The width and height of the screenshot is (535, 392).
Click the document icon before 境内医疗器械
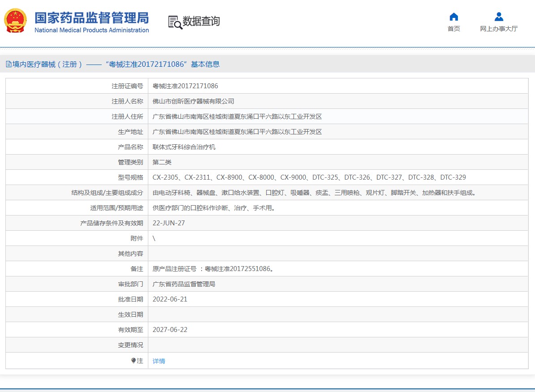click(9, 64)
